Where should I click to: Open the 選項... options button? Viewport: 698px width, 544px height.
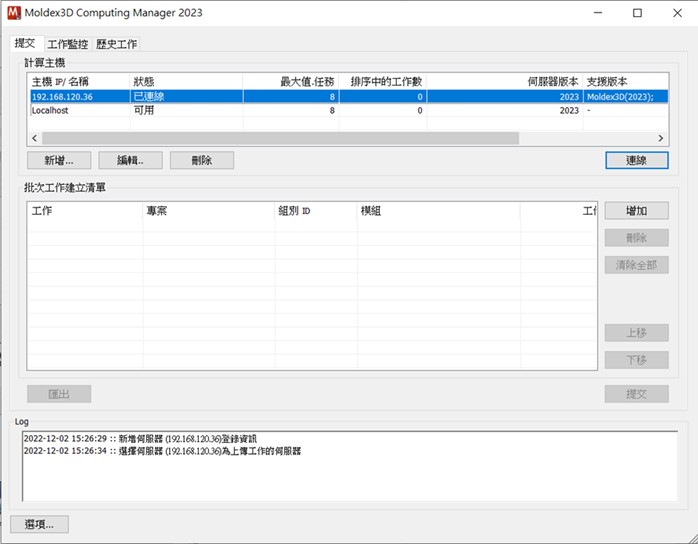pyautogui.click(x=39, y=524)
